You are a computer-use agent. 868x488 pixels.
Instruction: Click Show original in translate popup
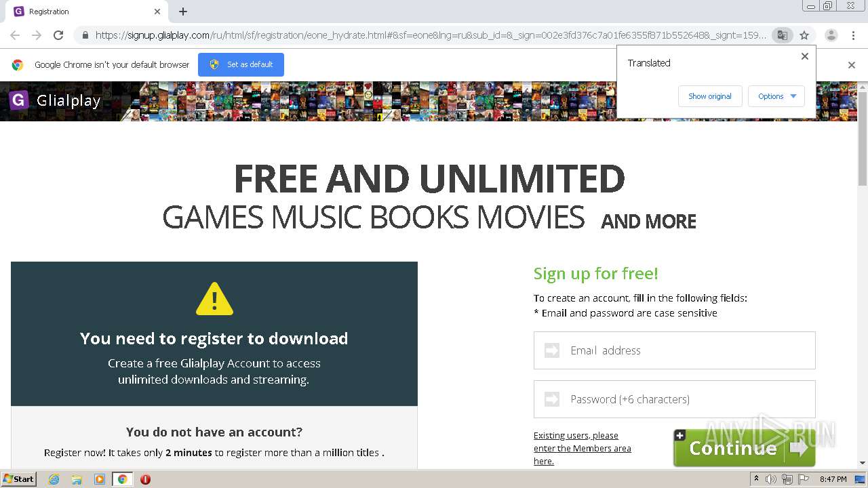[x=710, y=96]
